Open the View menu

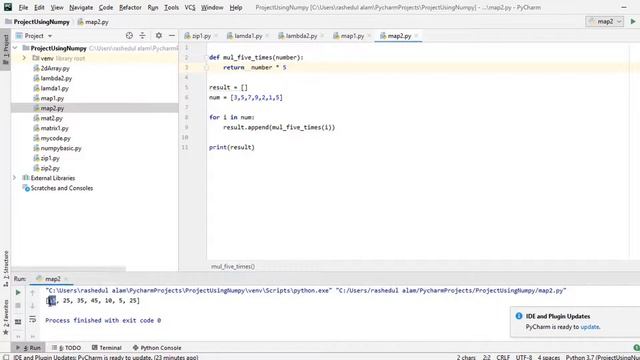[x=57, y=7]
